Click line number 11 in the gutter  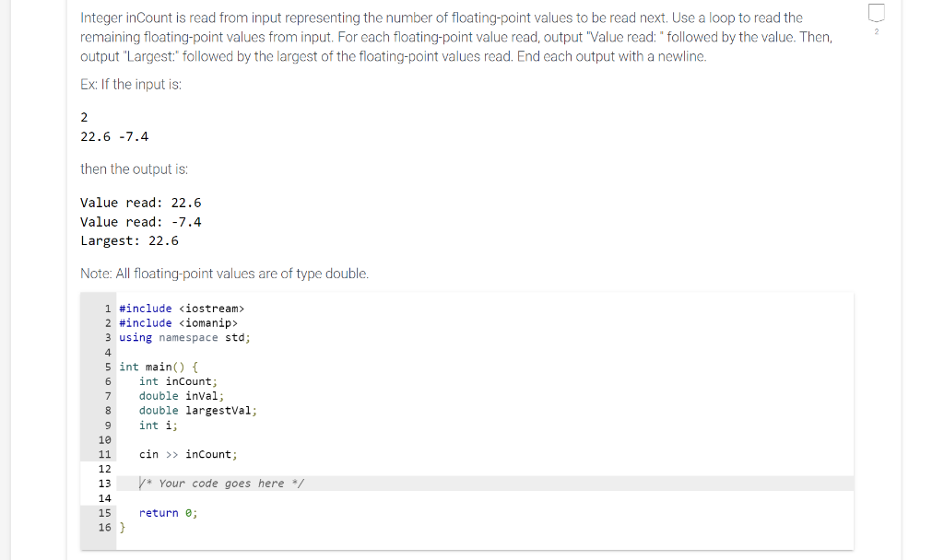105,454
